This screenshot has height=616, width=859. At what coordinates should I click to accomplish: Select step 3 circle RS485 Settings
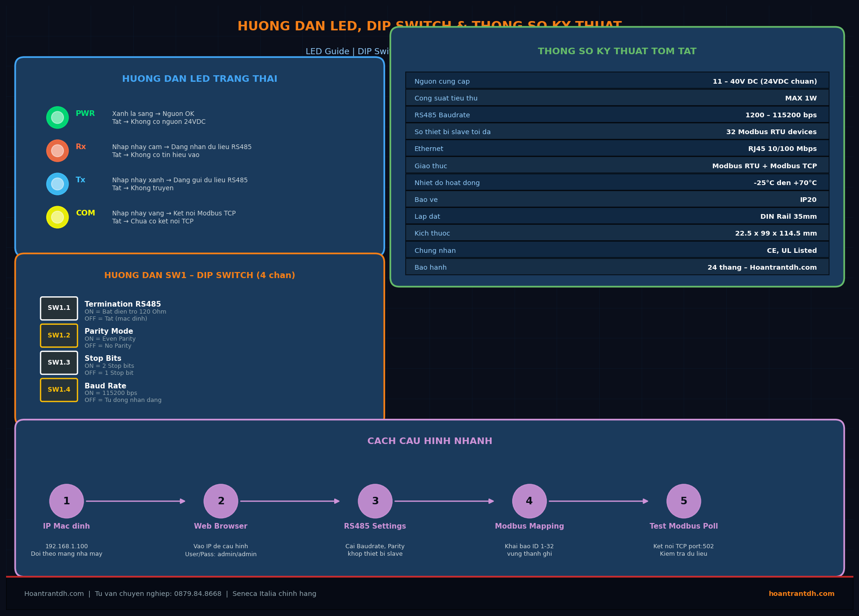tap(375, 501)
